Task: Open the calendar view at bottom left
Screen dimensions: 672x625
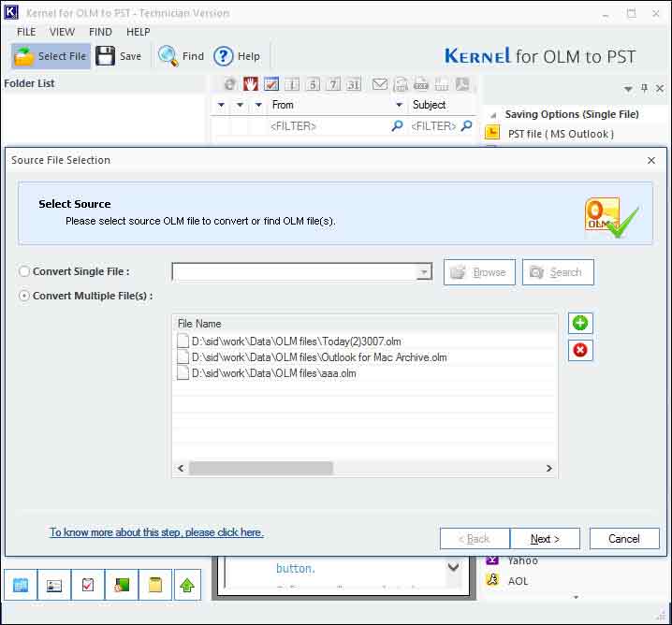Action: tap(21, 585)
